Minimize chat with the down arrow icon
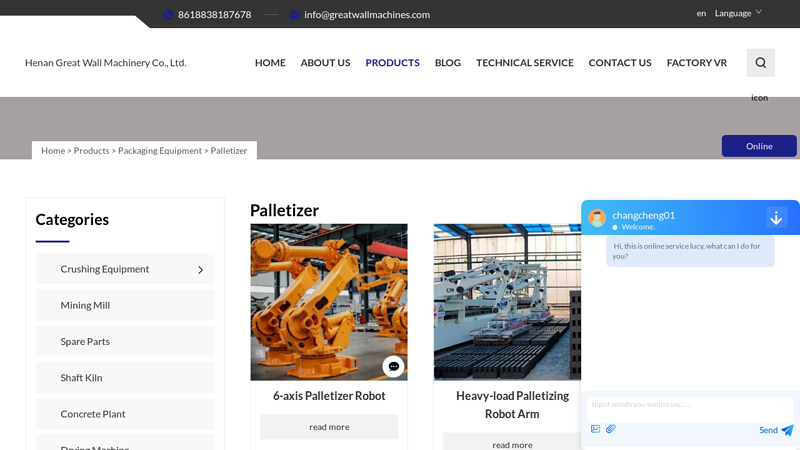The image size is (800, 450). point(776,218)
